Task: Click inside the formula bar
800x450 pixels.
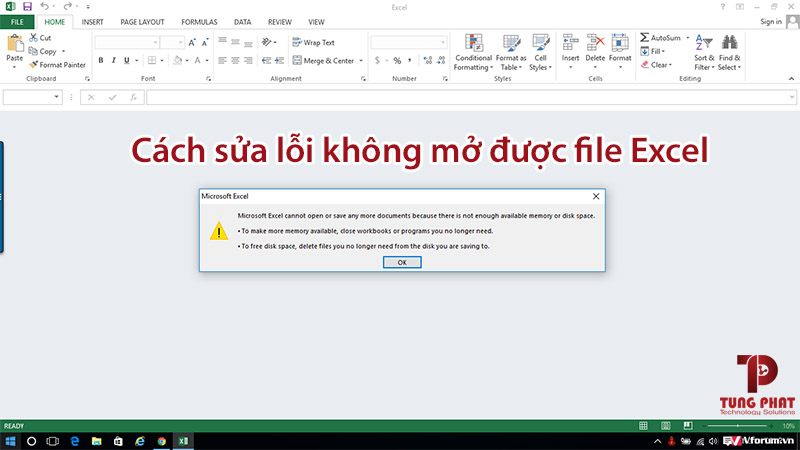Action: click(x=472, y=97)
